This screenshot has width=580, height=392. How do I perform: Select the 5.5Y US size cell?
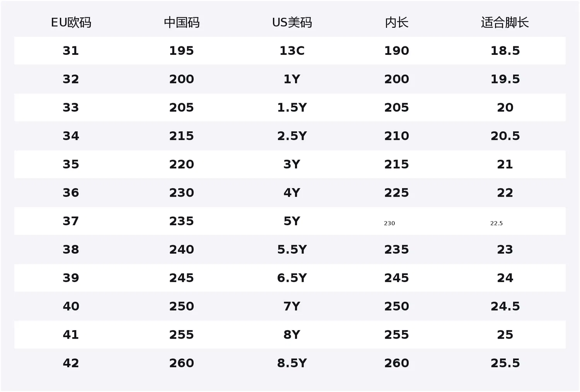pos(292,249)
